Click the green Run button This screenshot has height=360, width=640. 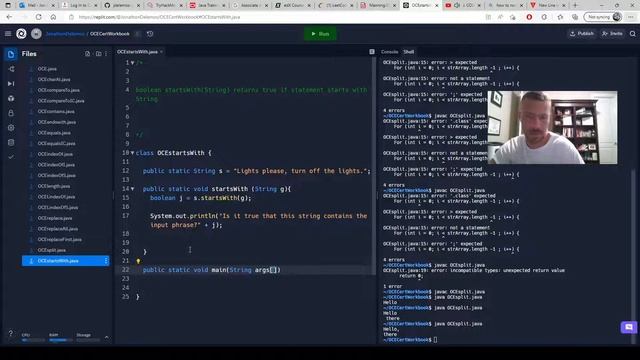click(x=320, y=34)
